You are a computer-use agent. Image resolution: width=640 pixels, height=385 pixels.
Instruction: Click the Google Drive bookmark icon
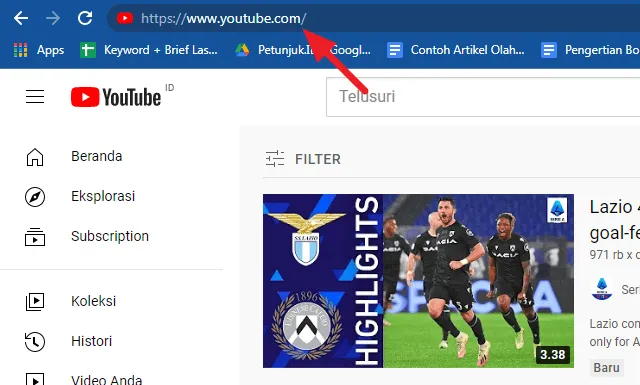tap(242, 50)
